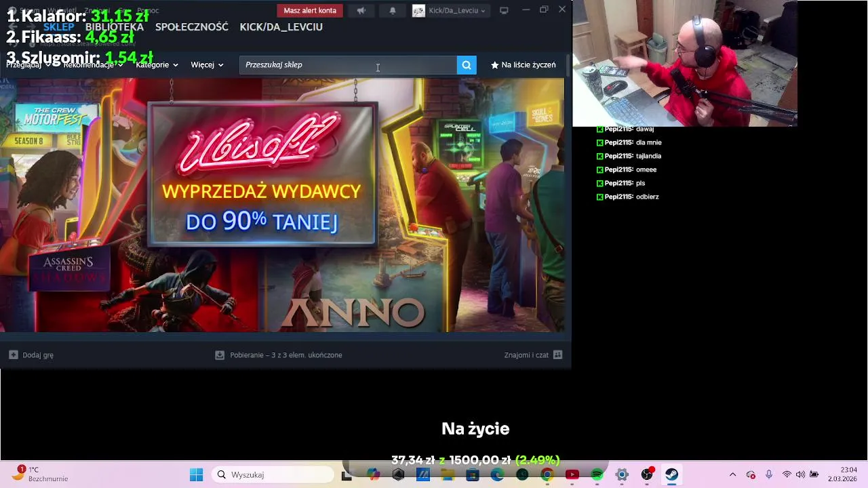Click chat message "pls"
Image resolution: width=868 pixels, height=488 pixels.
(x=640, y=183)
